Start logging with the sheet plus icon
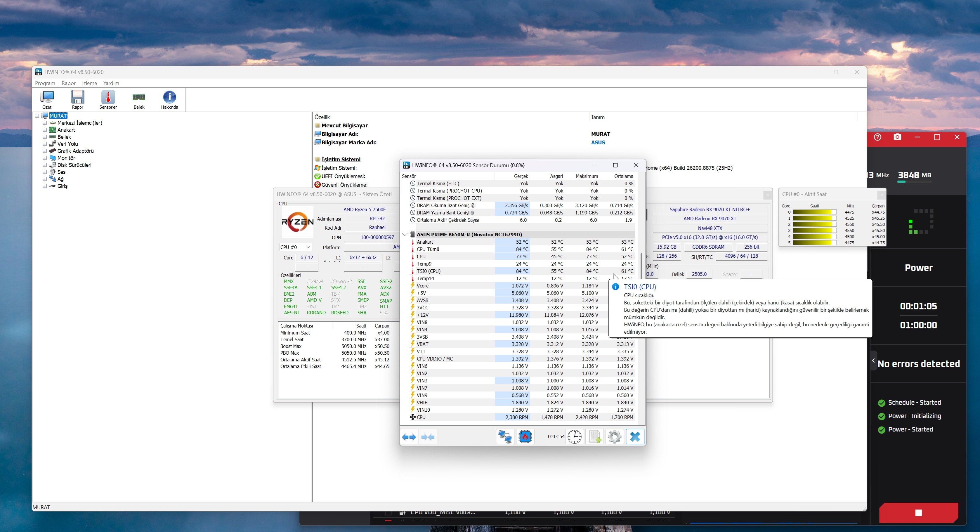Viewport: 980px width, 532px height. 595,437
